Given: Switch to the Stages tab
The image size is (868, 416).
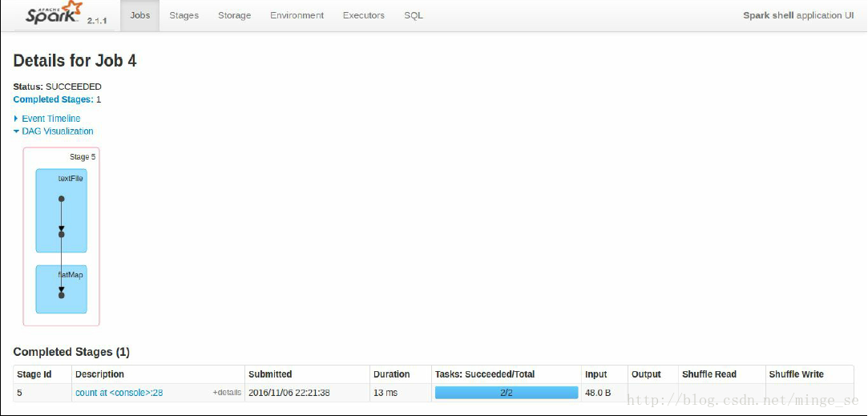Looking at the screenshot, I should click(184, 15).
